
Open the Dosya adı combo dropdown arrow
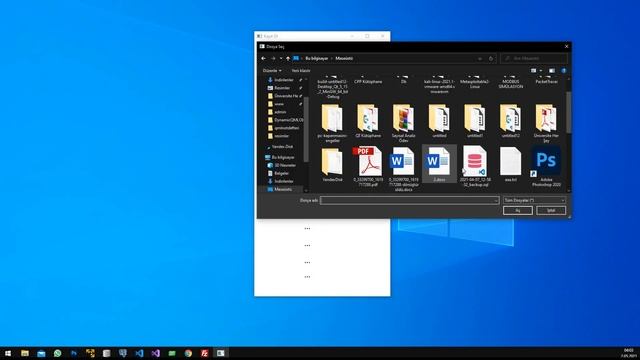tap(496, 200)
